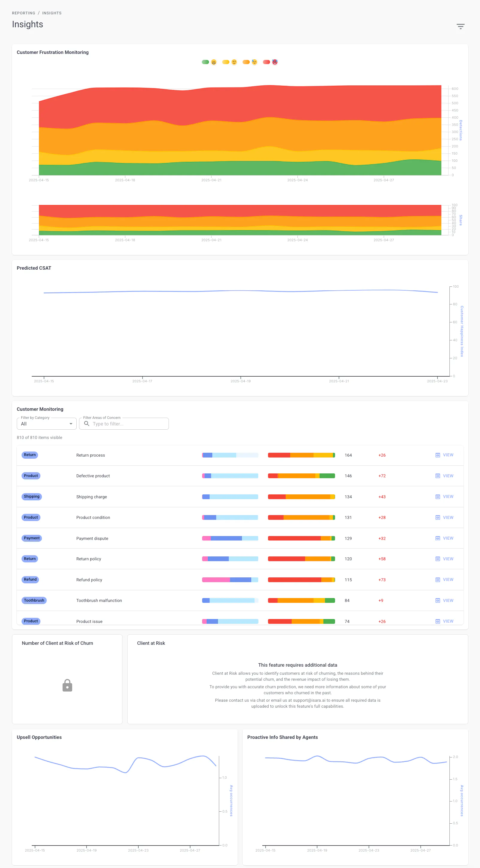Click the Product tag beside Defective product
480x868 pixels.
(x=31, y=476)
